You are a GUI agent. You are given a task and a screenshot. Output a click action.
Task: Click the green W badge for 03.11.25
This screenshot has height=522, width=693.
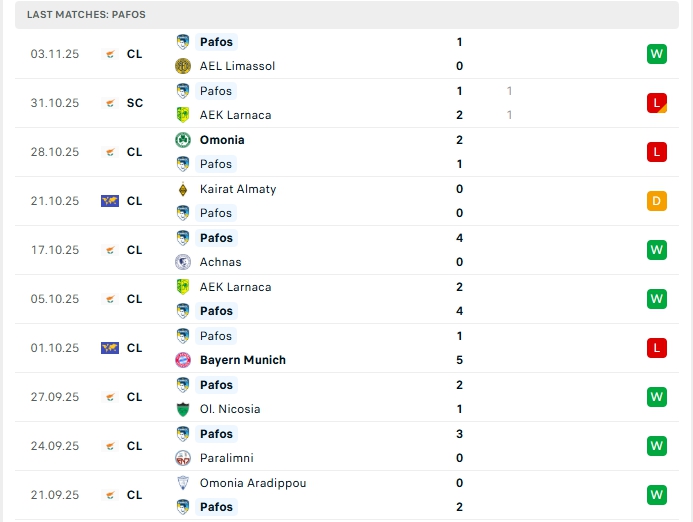(656, 54)
